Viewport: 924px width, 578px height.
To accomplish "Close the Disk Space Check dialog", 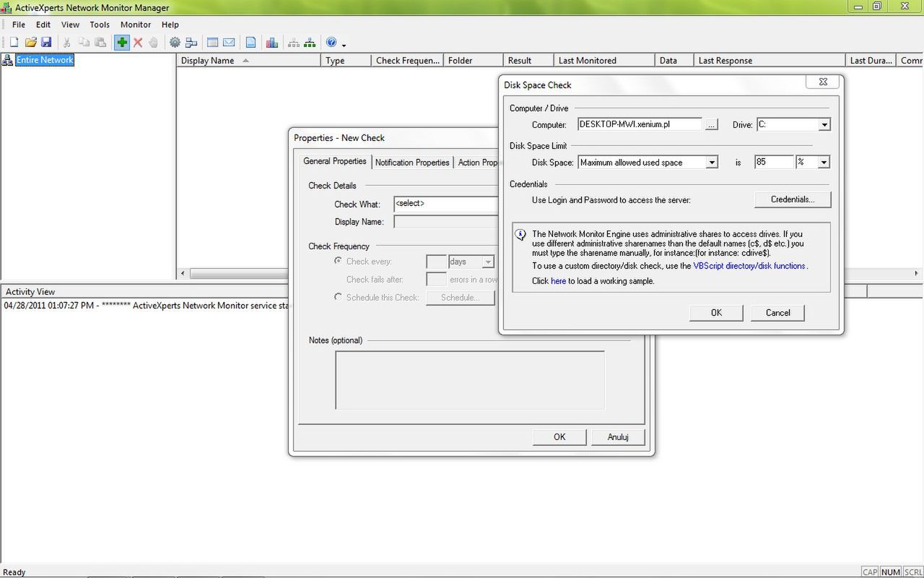I will (823, 82).
